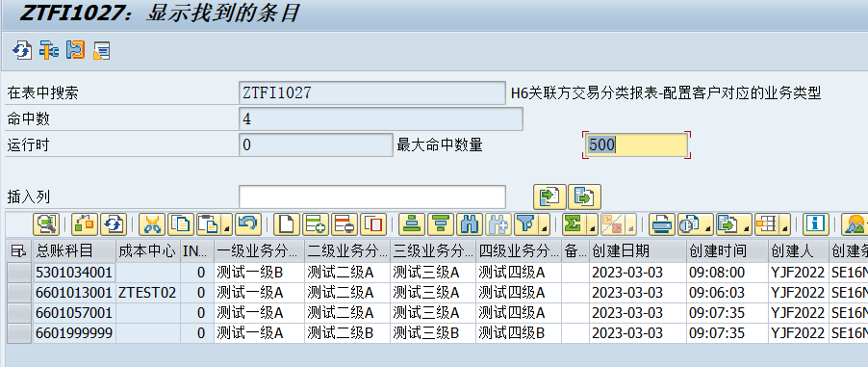Click the Check entries icon in grid toolbar
Image resolution: width=868 pixels, height=367 pixels.
84,224
